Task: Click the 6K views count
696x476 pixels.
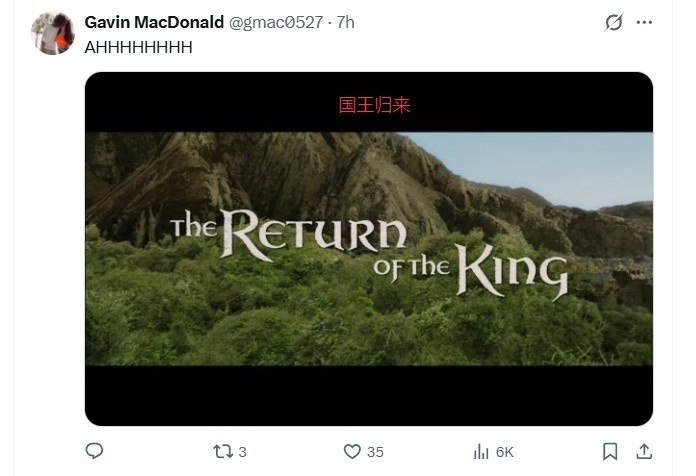Action: point(507,452)
